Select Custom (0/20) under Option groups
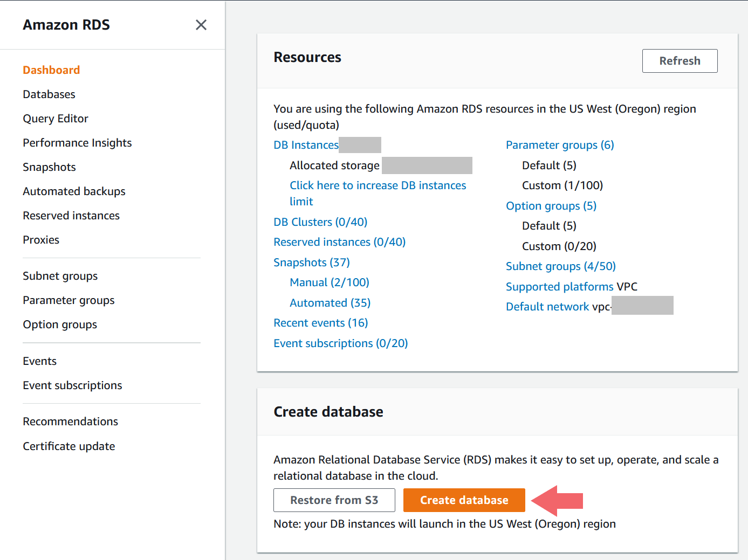Image resolution: width=748 pixels, height=560 pixels. pos(559,246)
